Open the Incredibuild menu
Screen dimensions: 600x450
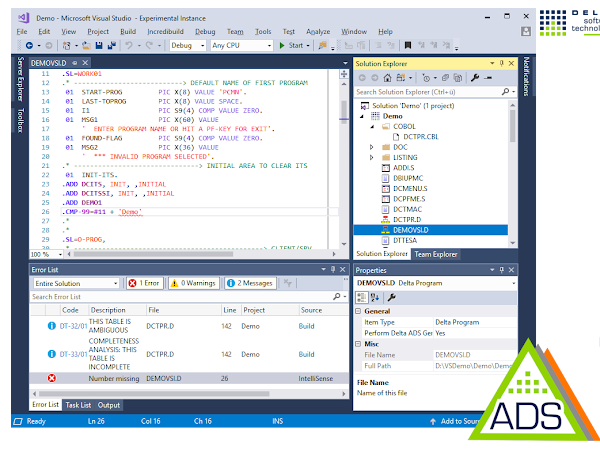pyautogui.click(x=165, y=32)
